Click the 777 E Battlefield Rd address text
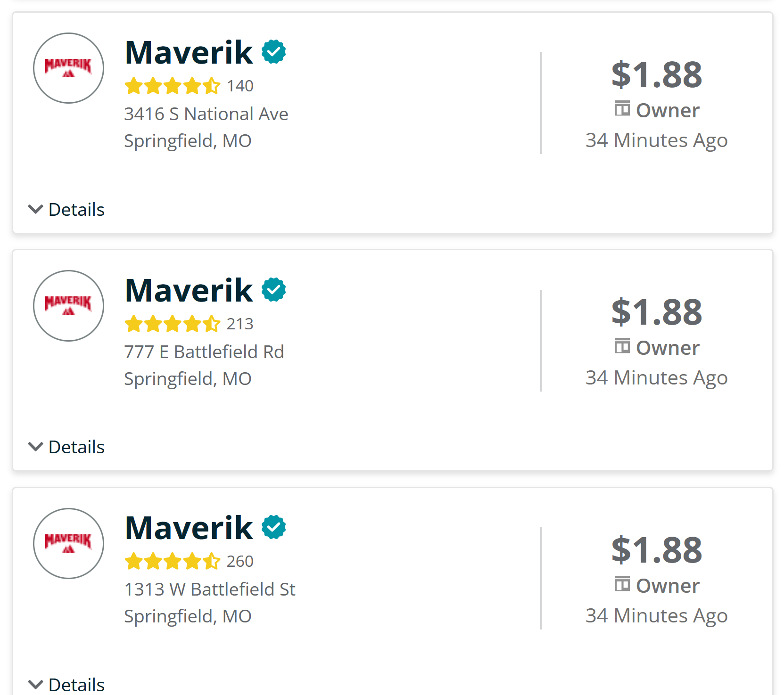This screenshot has height=695, width=784. coord(204,352)
